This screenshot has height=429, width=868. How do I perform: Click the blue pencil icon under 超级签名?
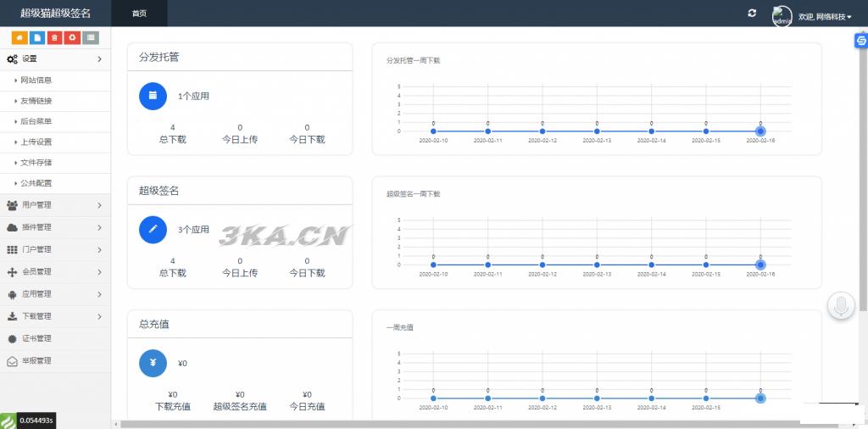point(153,229)
